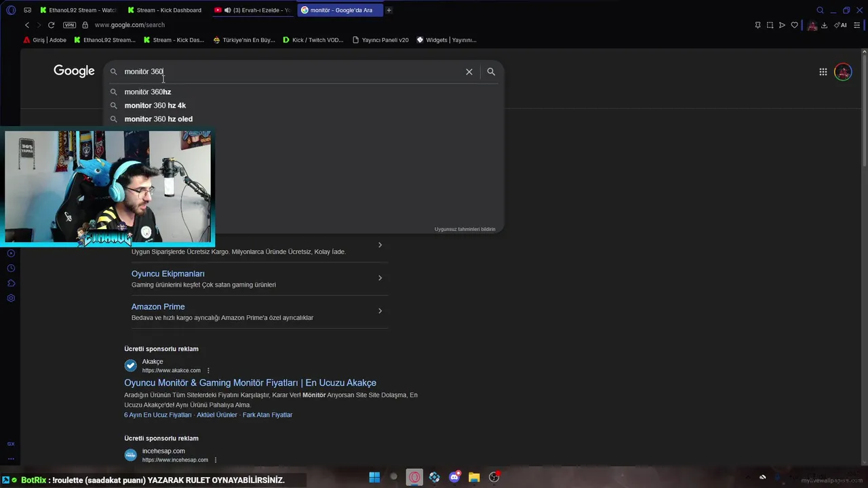Open the player send arrow icon in toolbar
868x488 pixels.
point(782,25)
